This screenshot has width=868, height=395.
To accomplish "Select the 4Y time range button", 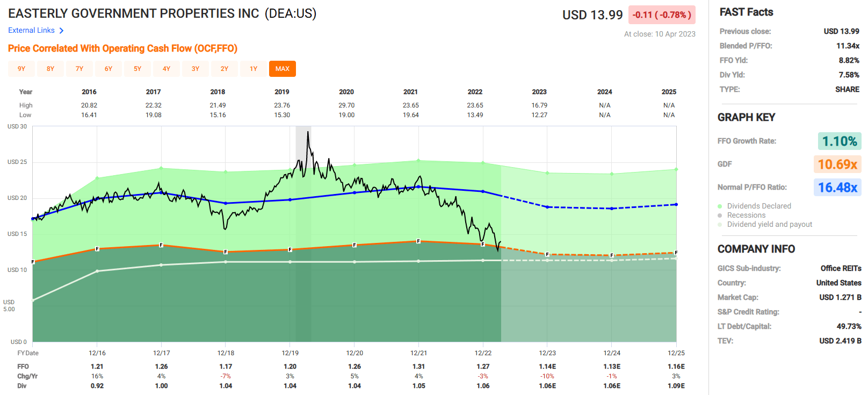I will pos(167,69).
